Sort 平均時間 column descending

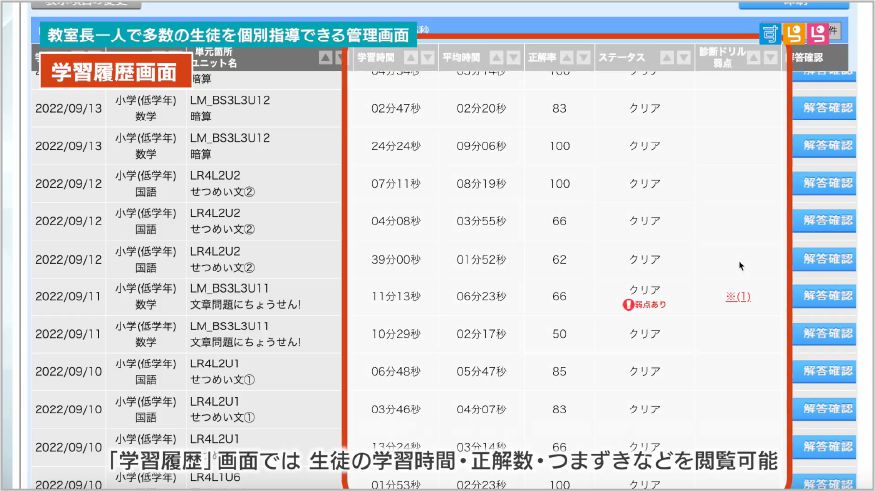click(513, 58)
